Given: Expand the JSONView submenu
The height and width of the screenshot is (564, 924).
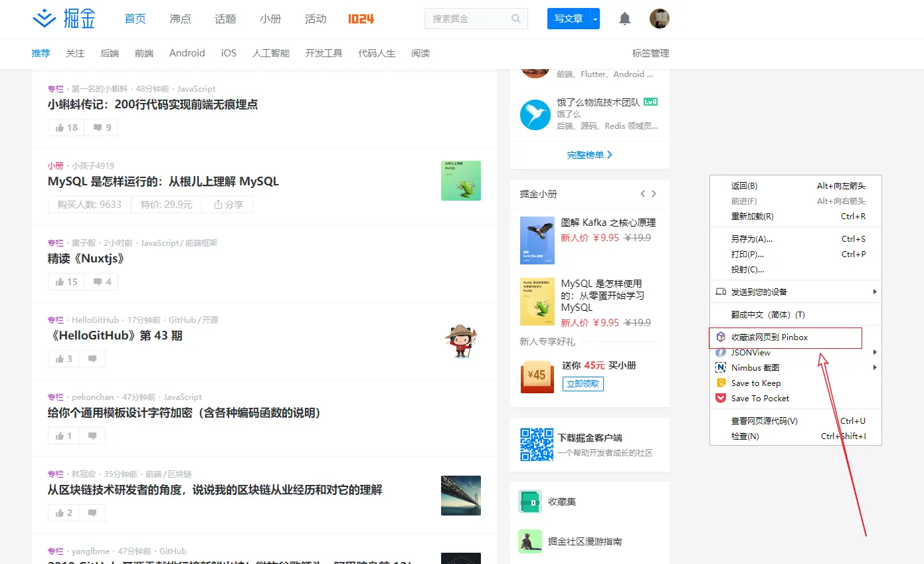Looking at the screenshot, I should tap(875, 352).
